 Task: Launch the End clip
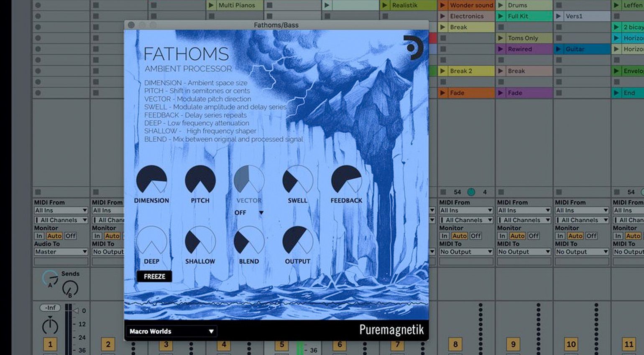616,93
